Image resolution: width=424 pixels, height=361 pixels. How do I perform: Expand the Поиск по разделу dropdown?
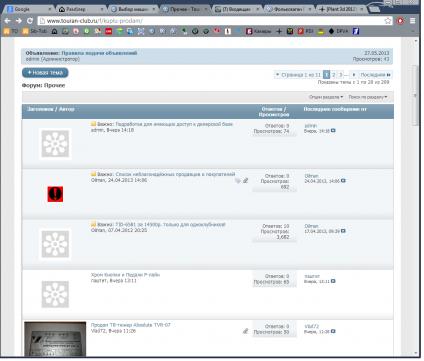[x=368, y=97]
